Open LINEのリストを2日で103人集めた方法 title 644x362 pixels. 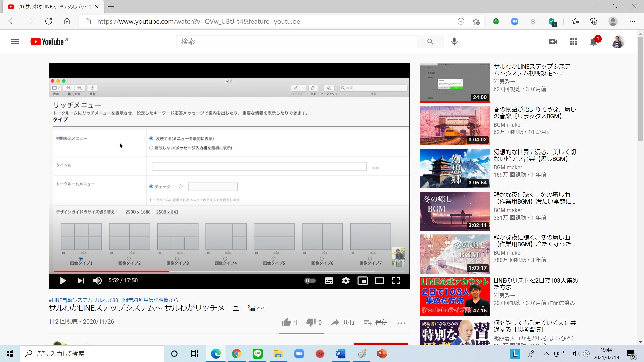[536, 284]
